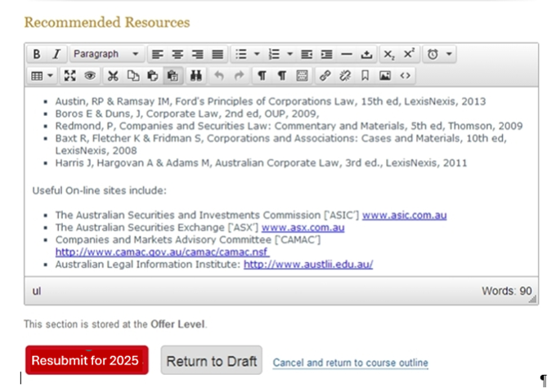Increase indent of selected text
This screenshot has height=392, width=556.
pos(326,54)
